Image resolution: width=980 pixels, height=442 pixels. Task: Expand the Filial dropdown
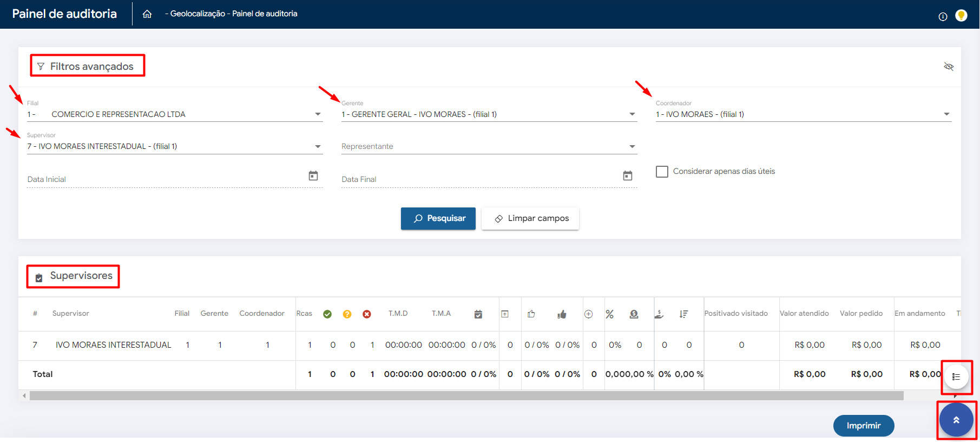point(318,114)
